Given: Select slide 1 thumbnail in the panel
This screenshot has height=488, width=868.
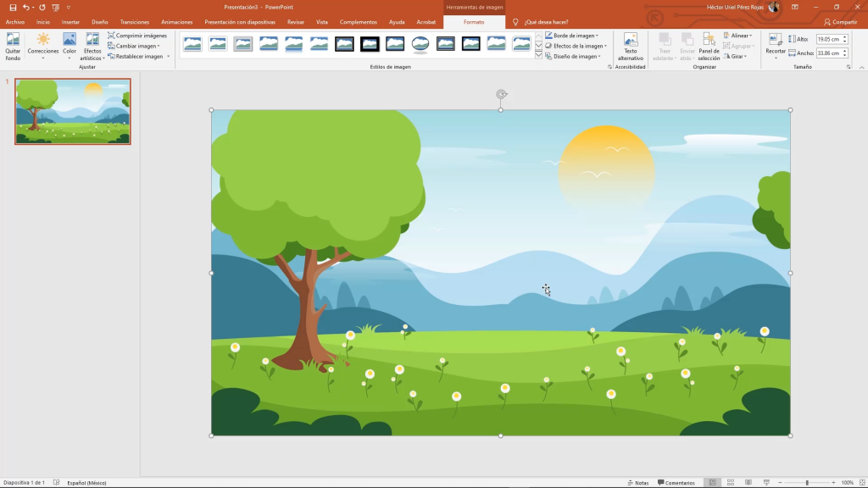Looking at the screenshot, I should pos(73,112).
